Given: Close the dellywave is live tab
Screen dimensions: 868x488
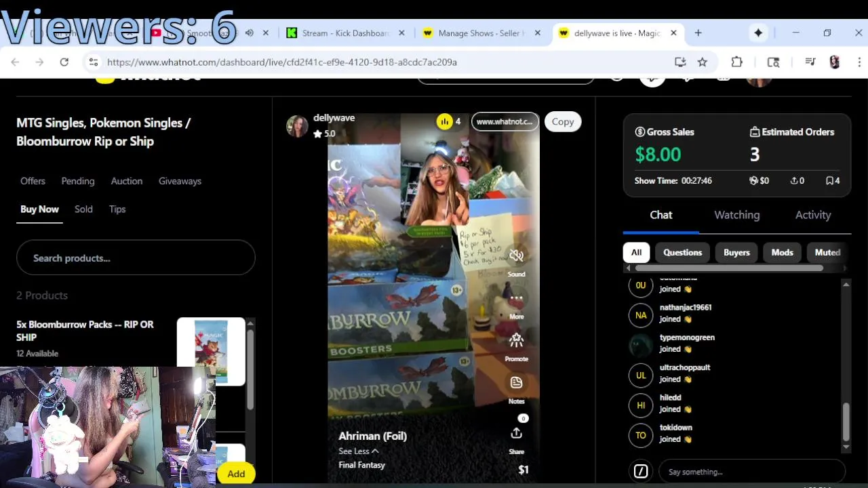Looking at the screenshot, I should [x=673, y=33].
